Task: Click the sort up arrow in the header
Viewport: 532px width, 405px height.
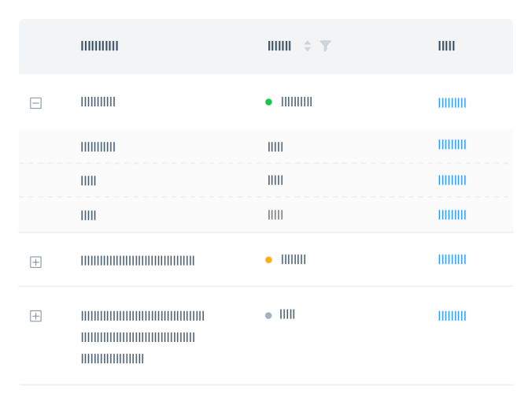Action: point(308,43)
